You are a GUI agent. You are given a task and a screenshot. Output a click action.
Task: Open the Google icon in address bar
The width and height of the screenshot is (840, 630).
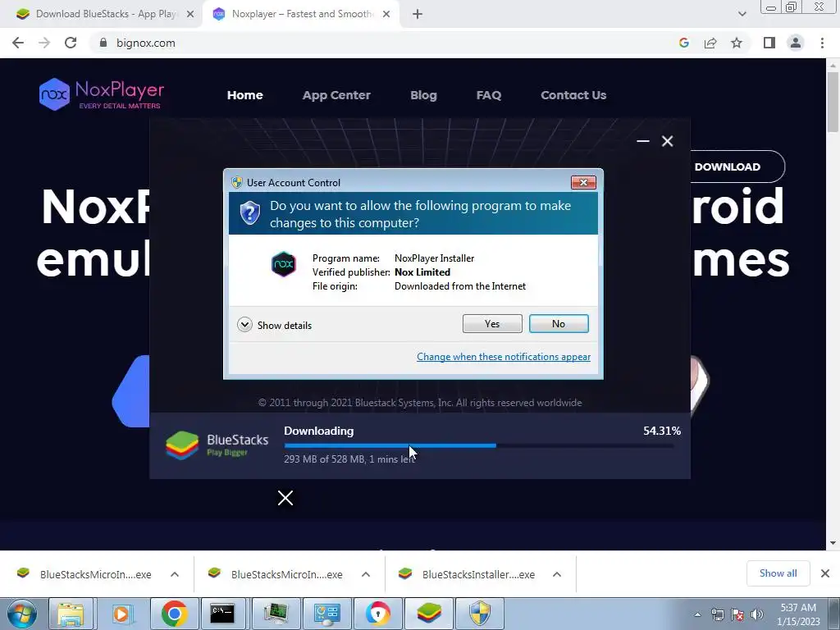(x=683, y=43)
